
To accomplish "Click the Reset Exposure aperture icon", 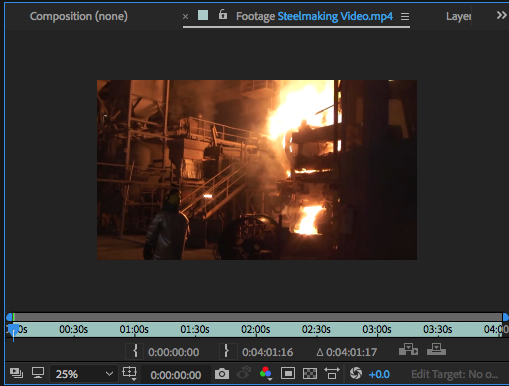I will [356, 373].
